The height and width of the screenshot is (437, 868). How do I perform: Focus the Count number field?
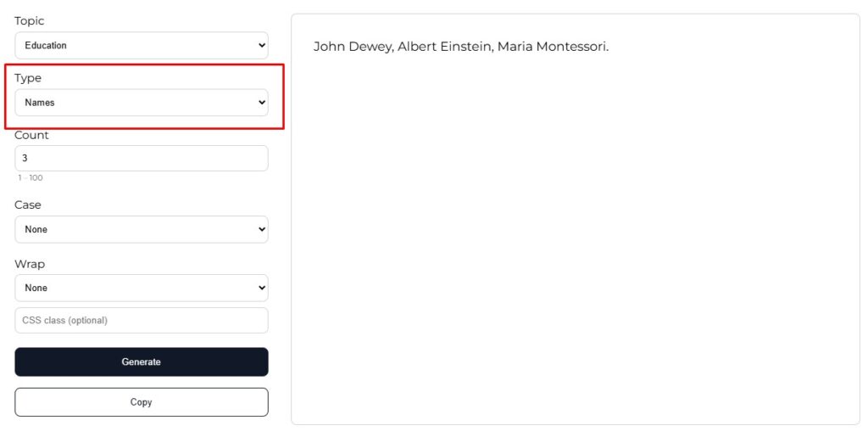pos(141,158)
